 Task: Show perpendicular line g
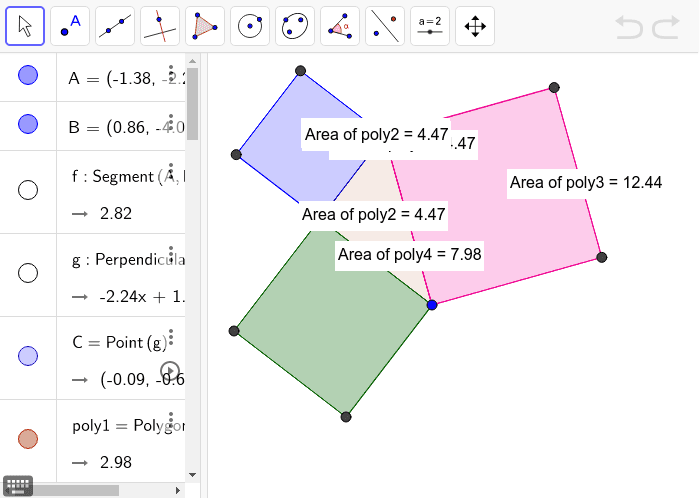28,273
